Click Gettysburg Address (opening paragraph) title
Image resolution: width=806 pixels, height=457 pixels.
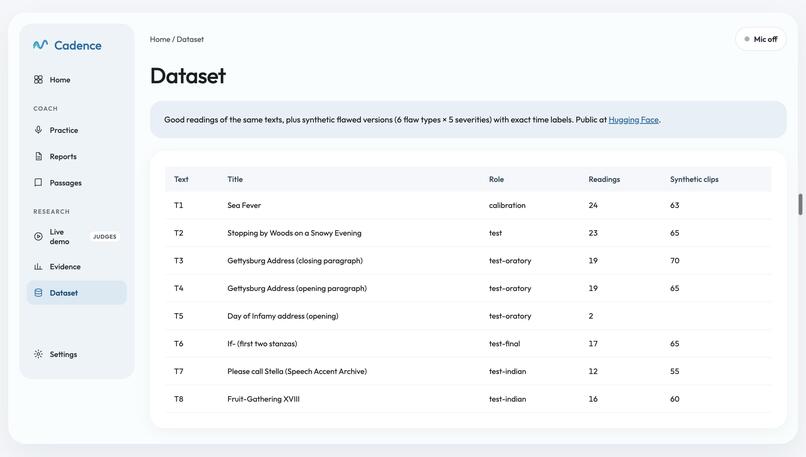coord(297,288)
